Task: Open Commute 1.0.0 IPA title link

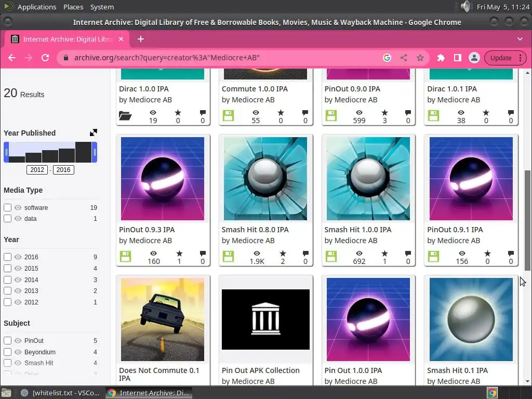Action: coord(255,89)
